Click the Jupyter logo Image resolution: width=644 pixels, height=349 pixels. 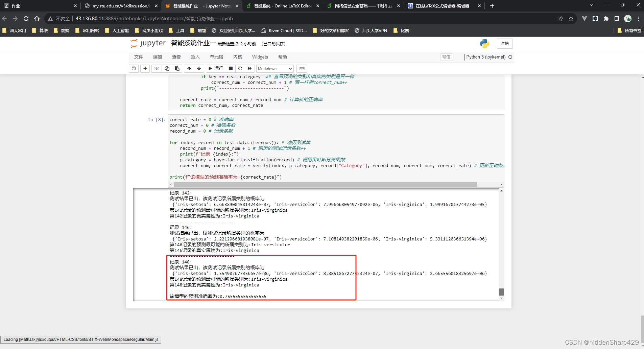(x=148, y=43)
